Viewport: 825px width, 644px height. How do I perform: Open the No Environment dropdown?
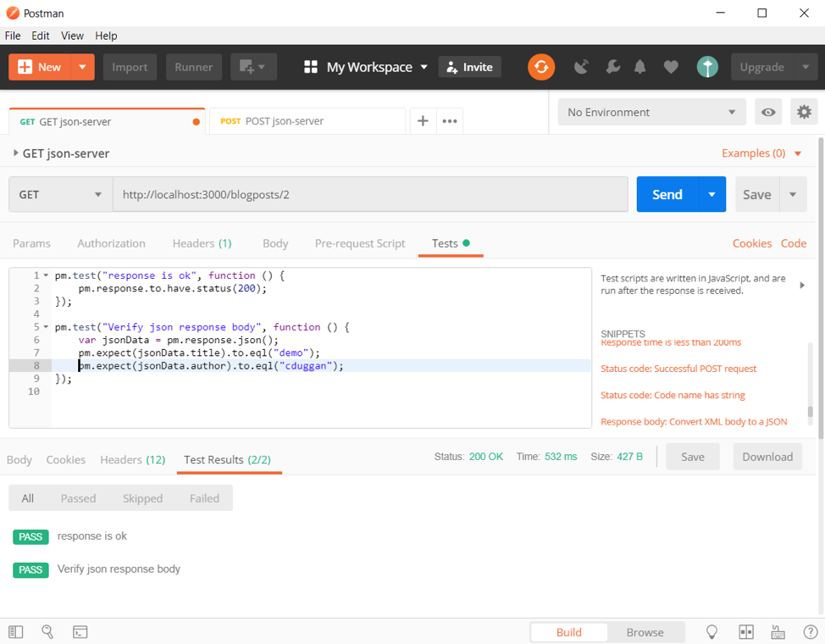point(651,112)
